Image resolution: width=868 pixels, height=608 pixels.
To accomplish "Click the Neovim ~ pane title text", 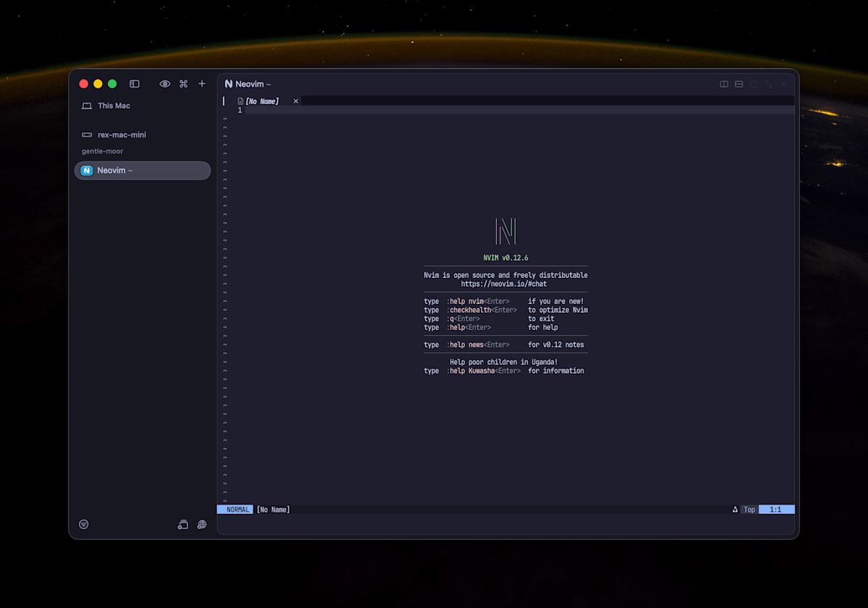I will point(253,84).
